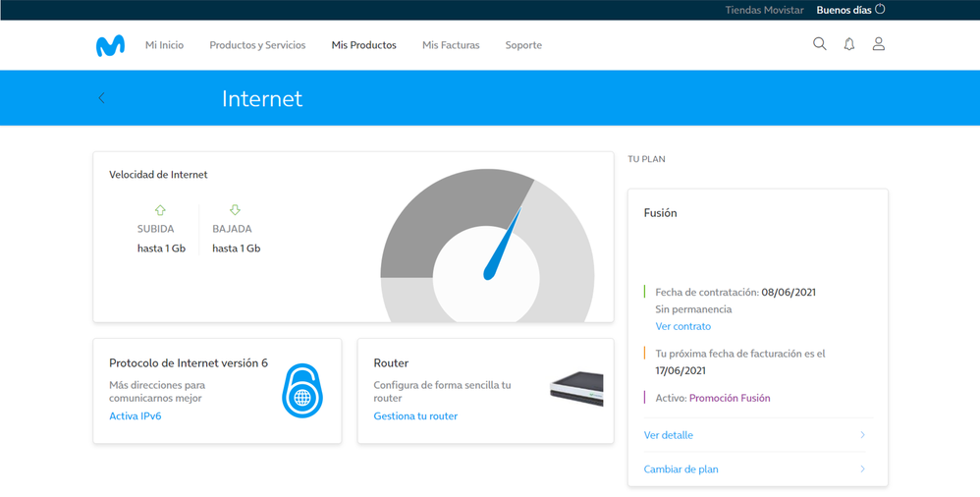Open Productos y Servicios menu

tap(257, 45)
